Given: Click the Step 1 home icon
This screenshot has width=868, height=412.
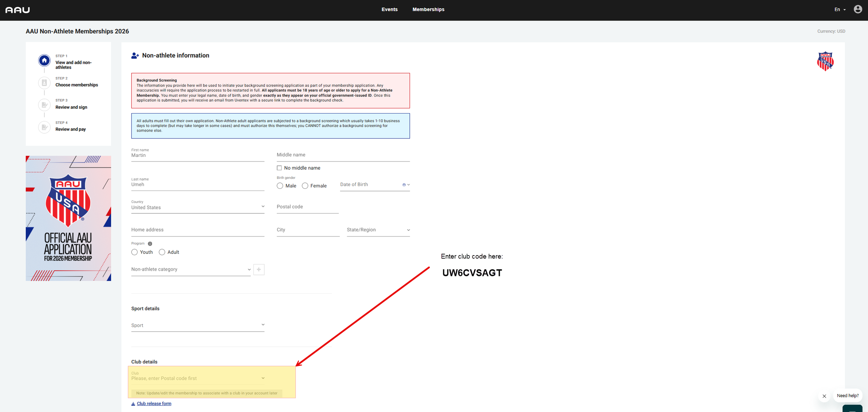Looking at the screenshot, I should (x=44, y=61).
